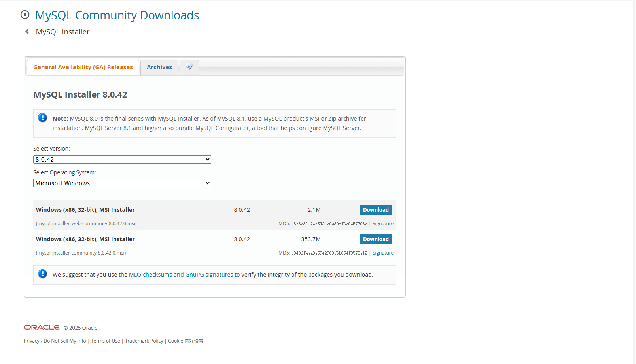Click the mysql-installer-community-8.0.42.0.msi filename
Image resolution: width=636 pixels, height=364 pixels.
pos(81,253)
